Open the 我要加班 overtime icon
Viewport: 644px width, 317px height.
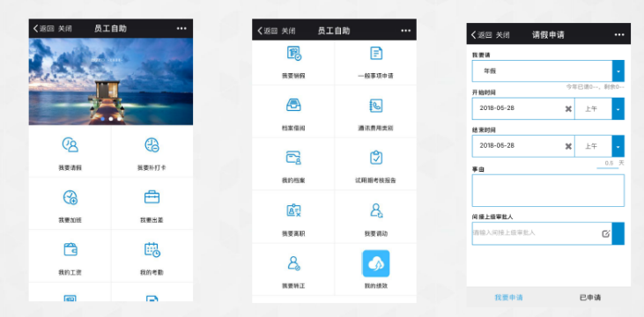(70, 197)
